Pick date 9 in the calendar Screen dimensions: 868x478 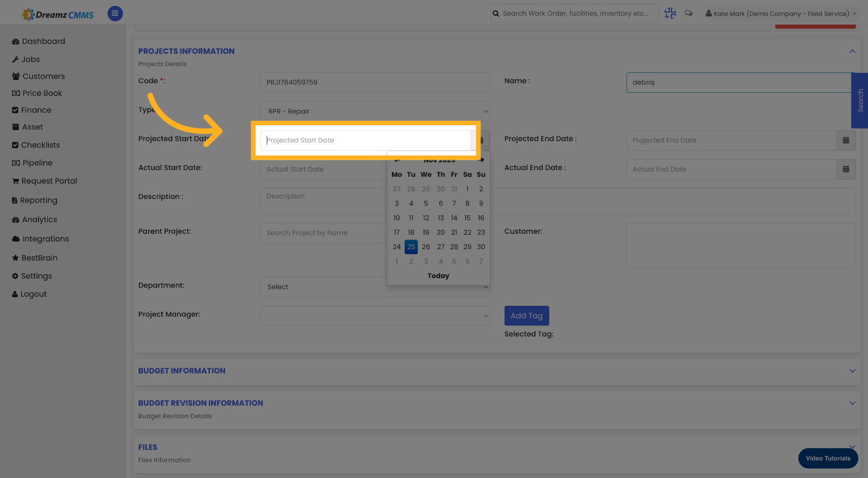point(481,204)
